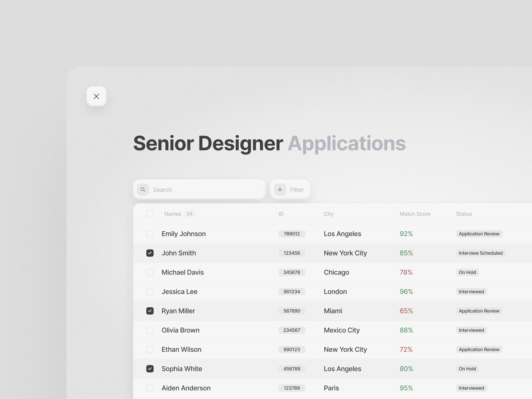Click ID badge 567890
Image resolution: width=532 pixels, height=399 pixels.
click(x=292, y=311)
